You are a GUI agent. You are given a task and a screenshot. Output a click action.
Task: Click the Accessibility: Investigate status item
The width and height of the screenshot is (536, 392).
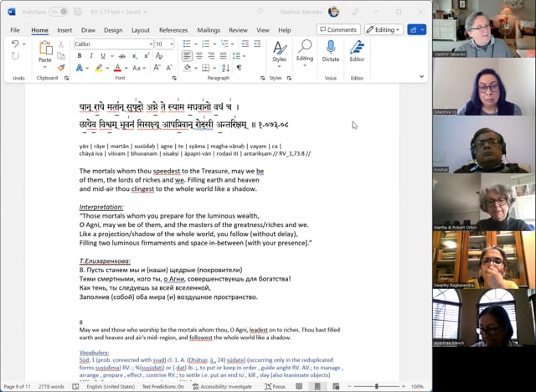pyautogui.click(x=222, y=386)
